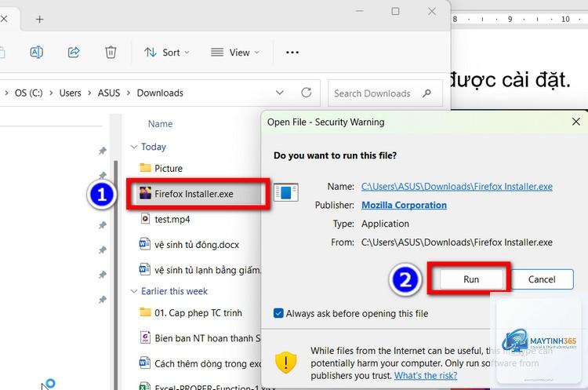
Task: Open the View dropdown menu
Action: tap(235, 53)
